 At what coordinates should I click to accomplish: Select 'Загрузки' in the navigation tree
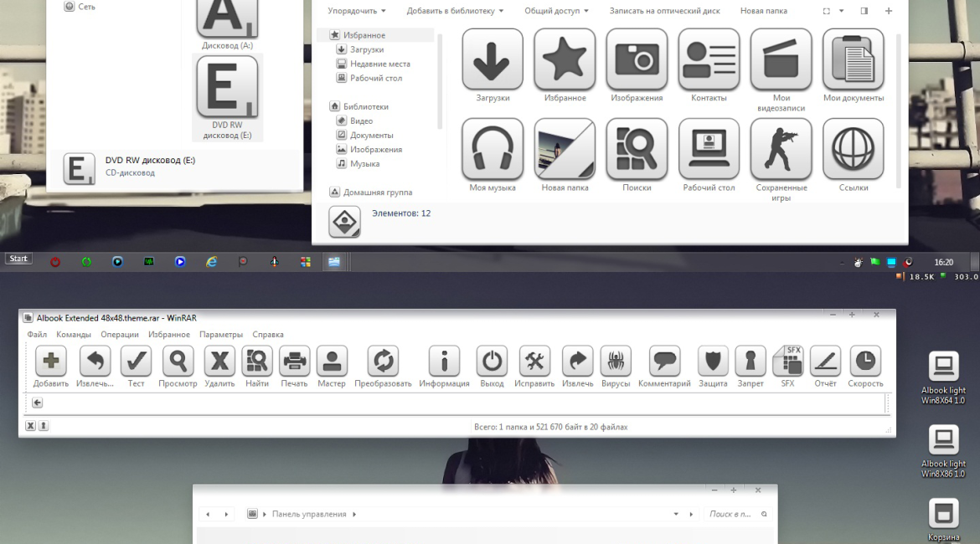[x=368, y=49]
